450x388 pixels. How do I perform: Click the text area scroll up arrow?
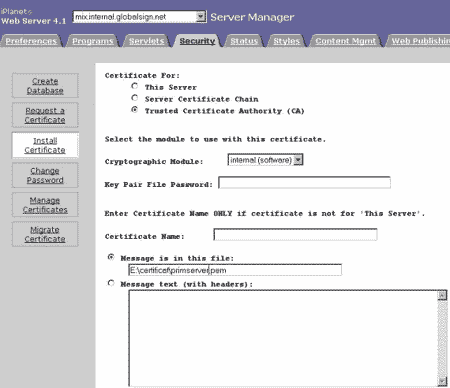442,295
